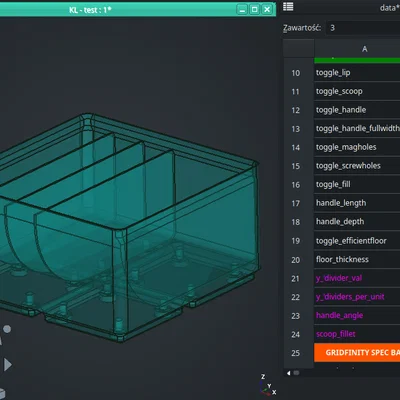Click scroll-left arrow of the spreadsheet scrollbar
Viewport: 400px width, 400px height.
click(289, 373)
